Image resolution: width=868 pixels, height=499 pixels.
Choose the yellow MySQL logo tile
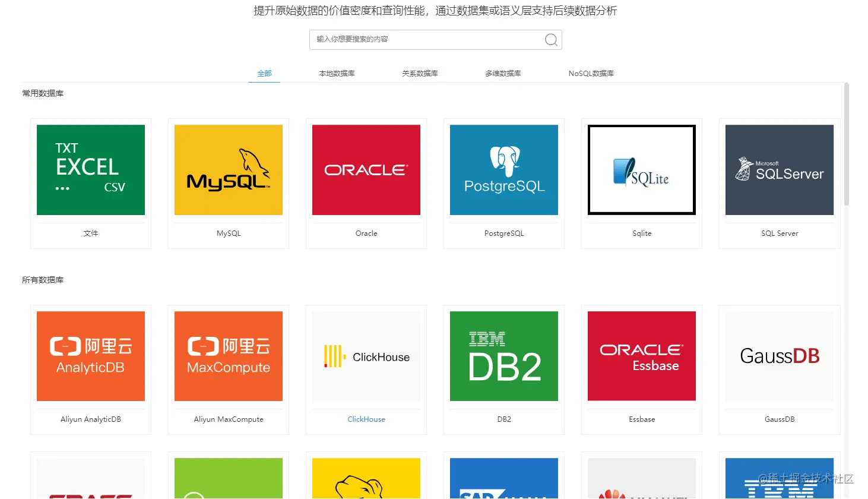pos(229,170)
